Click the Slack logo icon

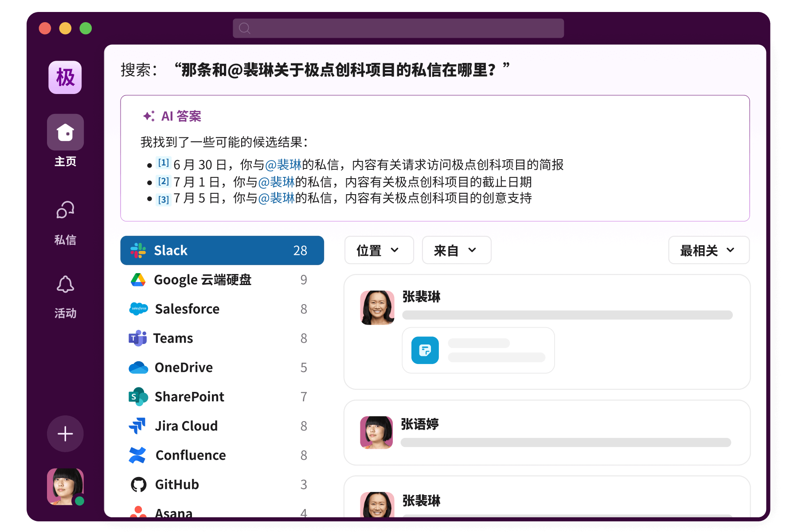coord(138,250)
